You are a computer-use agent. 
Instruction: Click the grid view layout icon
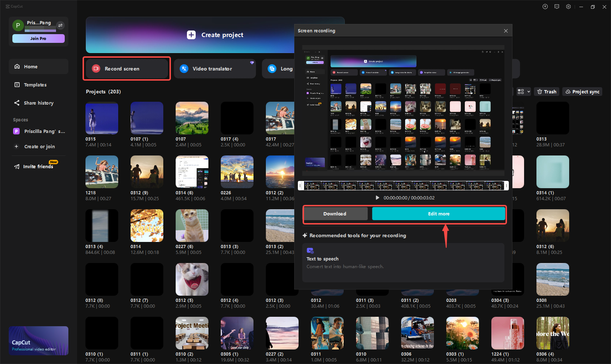pos(521,92)
